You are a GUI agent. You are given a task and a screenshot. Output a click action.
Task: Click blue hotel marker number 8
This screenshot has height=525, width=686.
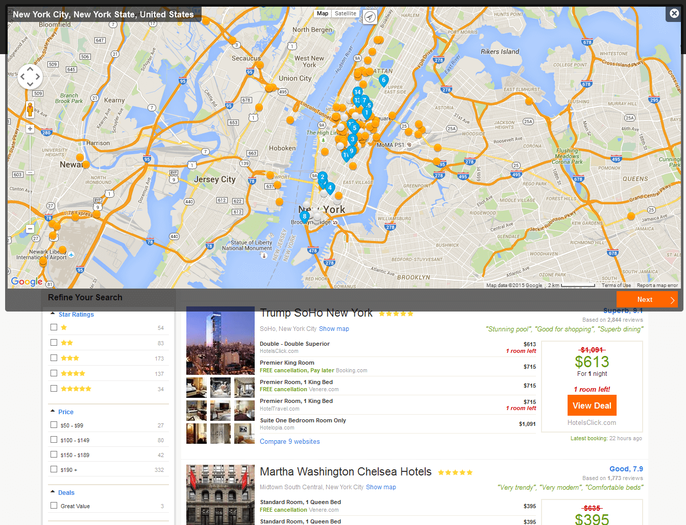(x=304, y=217)
